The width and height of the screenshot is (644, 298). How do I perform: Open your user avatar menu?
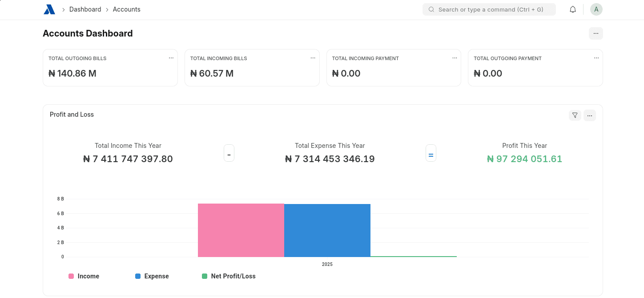(596, 9)
